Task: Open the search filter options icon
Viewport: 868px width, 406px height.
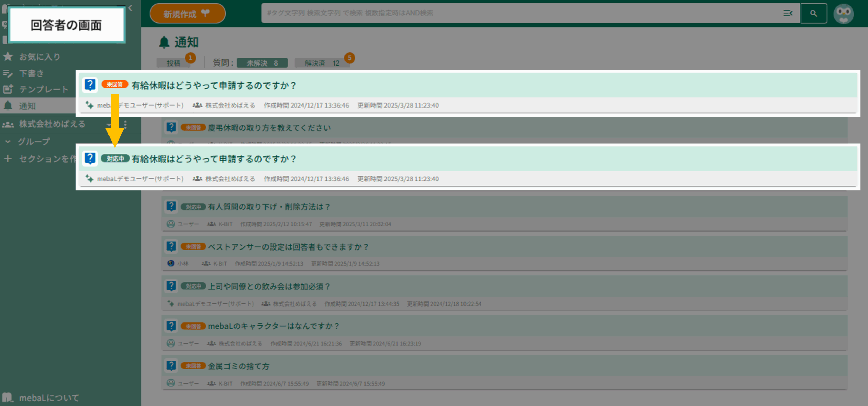Action: pyautogui.click(x=788, y=13)
